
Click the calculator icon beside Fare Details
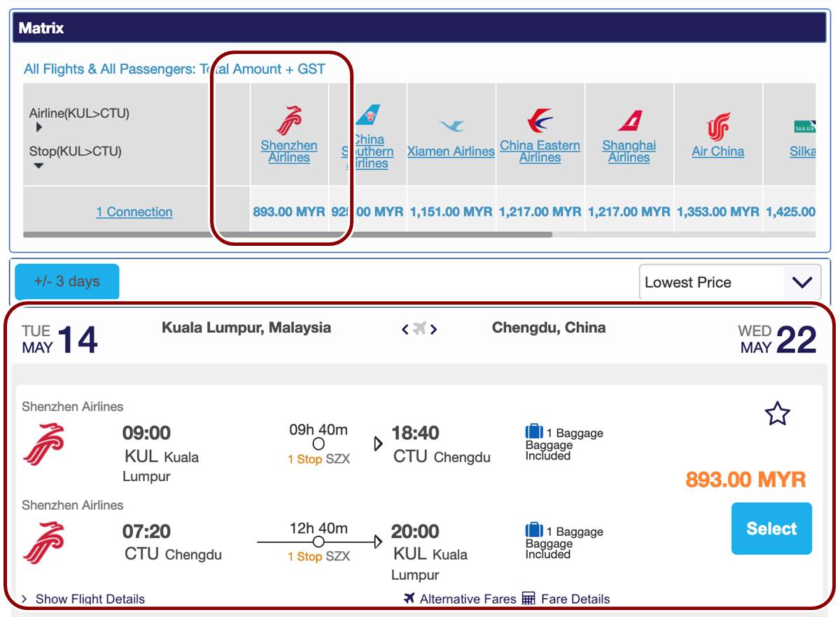pos(528,598)
